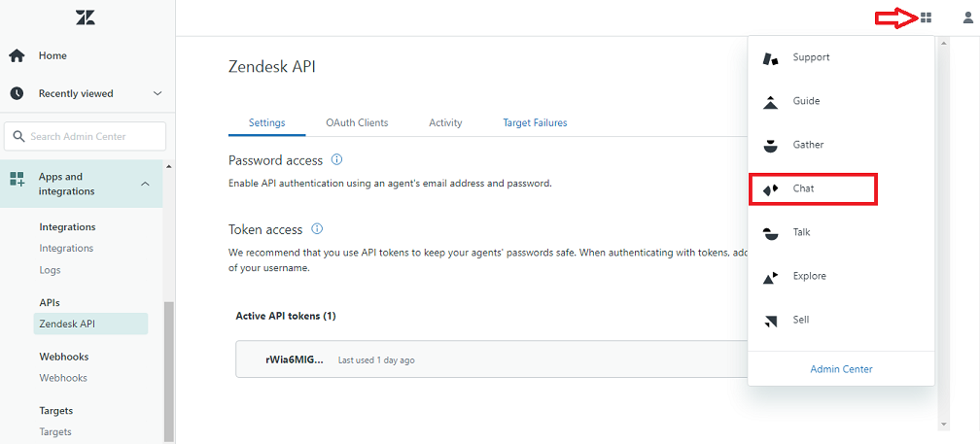Open Logs in the sidebar
This screenshot has width=980, height=444.
[x=50, y=270]
